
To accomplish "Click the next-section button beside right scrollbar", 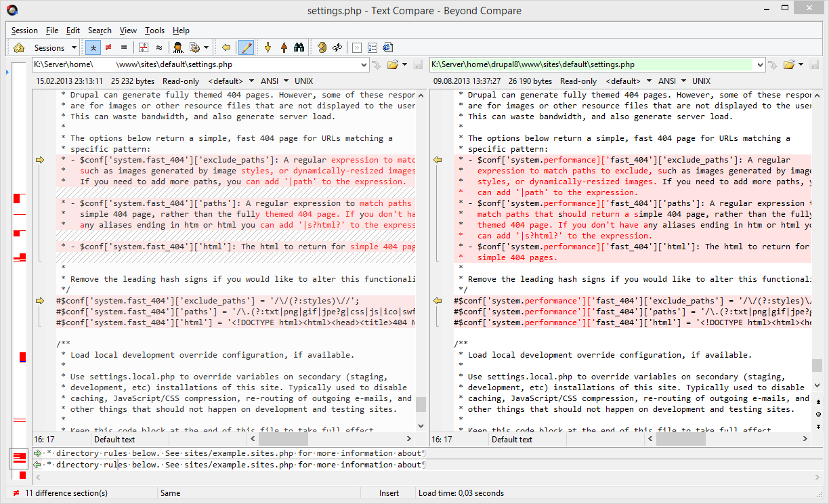I will pyautogui.click(x=817, y=425).
